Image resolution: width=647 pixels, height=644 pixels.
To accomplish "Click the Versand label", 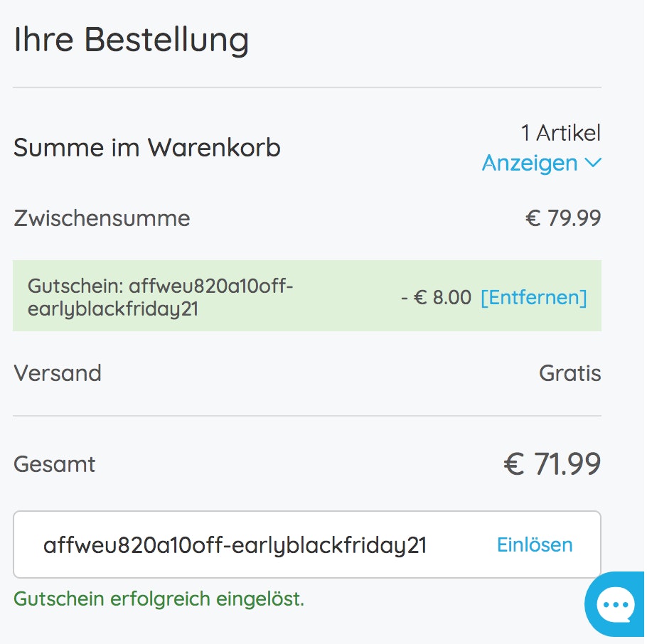I will (58, 373).
